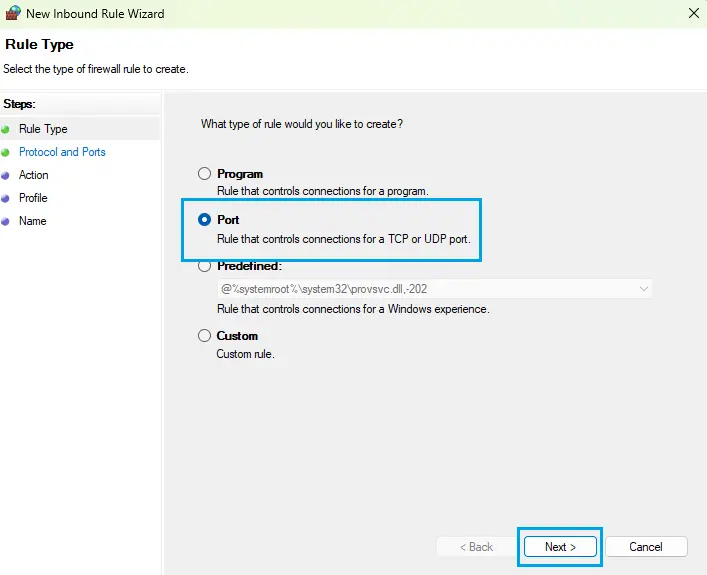Select the Profile step in sidebar

click(x=33, y=198)
